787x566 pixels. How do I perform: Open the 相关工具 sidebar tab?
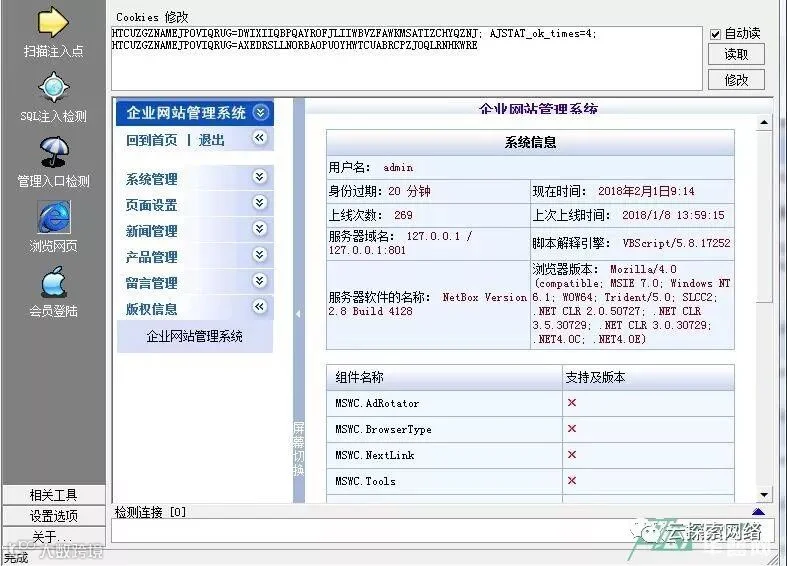(x=54, y=495)
